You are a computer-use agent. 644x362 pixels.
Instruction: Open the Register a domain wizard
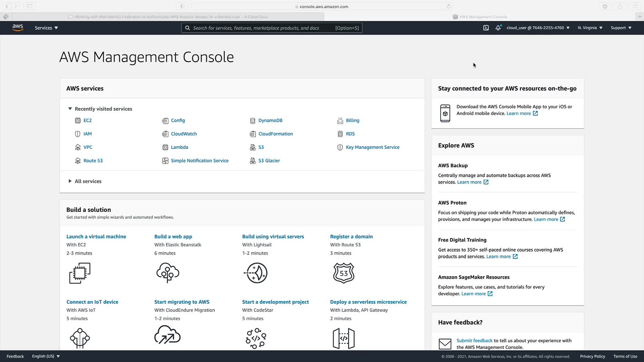(351, 237)
